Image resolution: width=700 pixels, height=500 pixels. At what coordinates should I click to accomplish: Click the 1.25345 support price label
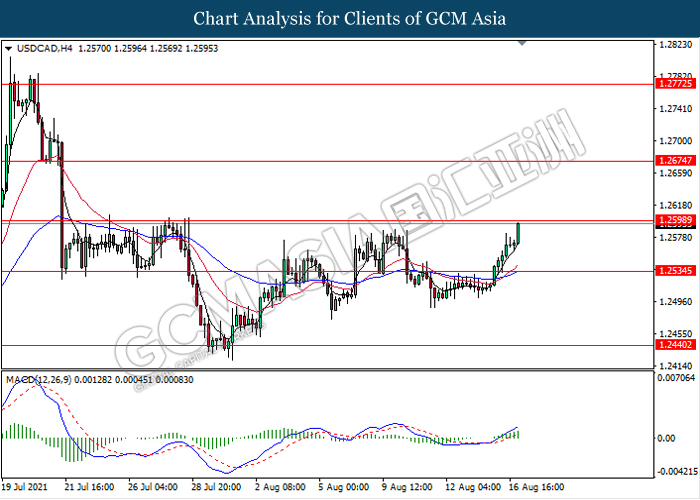point(675,270)
